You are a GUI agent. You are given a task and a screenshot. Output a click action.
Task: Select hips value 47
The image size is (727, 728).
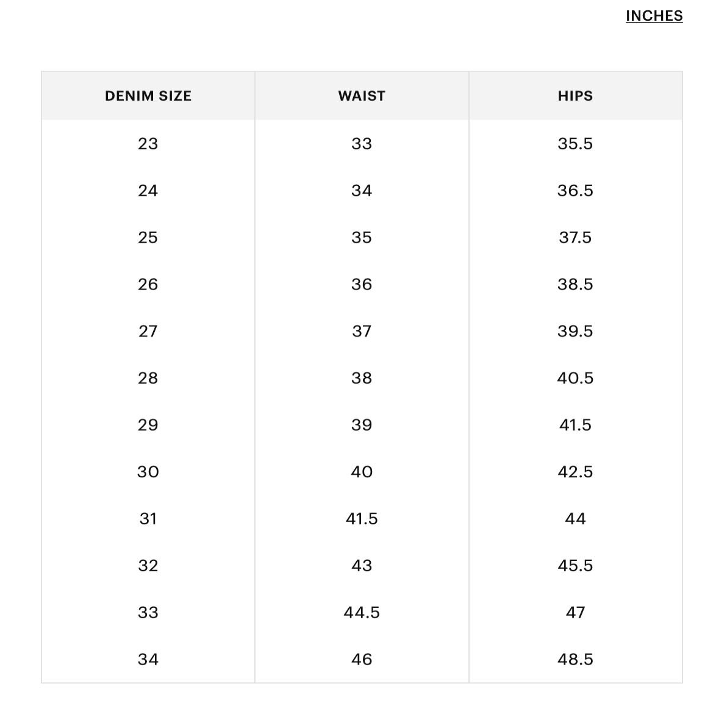pos(575,612)
